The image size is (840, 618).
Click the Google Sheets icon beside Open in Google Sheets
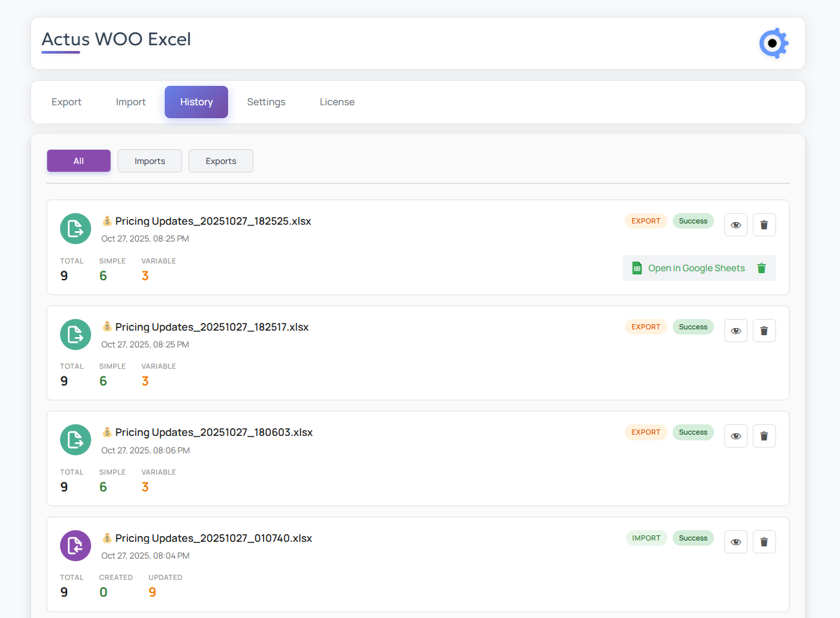[x=636, y=267]
